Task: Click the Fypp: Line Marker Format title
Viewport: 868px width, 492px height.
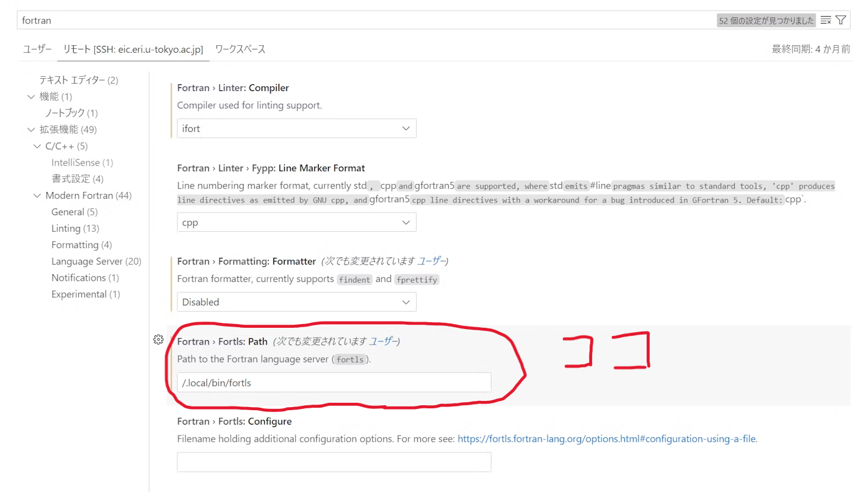Action: tap(271, 168)
